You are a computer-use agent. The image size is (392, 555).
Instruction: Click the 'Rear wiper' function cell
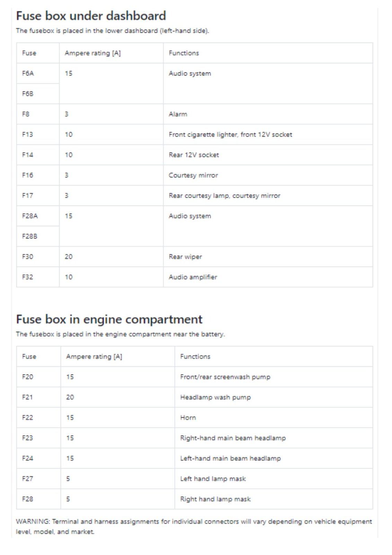click(x=268, y=257)
